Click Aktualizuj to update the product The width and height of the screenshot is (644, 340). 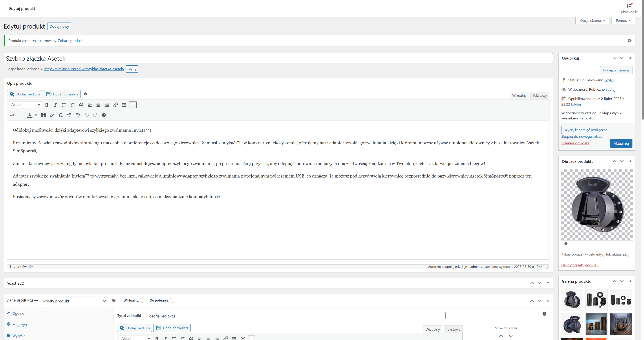(x=621, y=143)
